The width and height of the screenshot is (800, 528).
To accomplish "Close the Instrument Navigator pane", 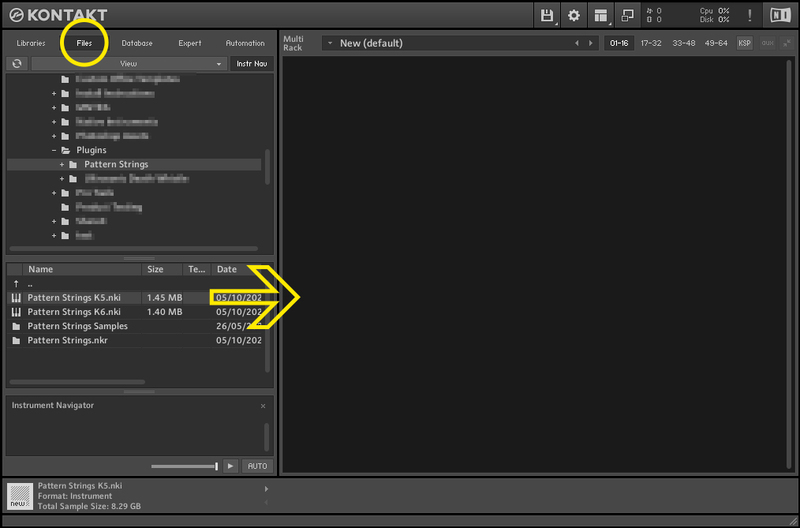I will point(263,406).
